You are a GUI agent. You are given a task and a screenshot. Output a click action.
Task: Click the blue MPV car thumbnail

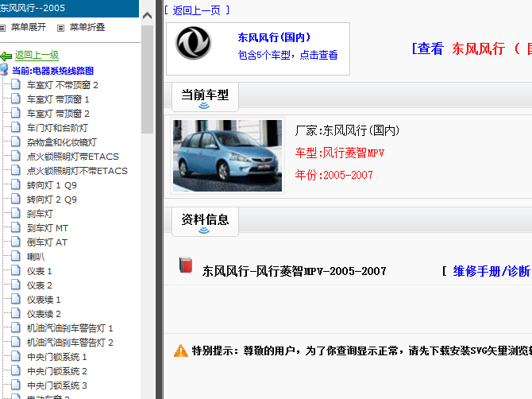pyautogui.click(x=227, y=156)
